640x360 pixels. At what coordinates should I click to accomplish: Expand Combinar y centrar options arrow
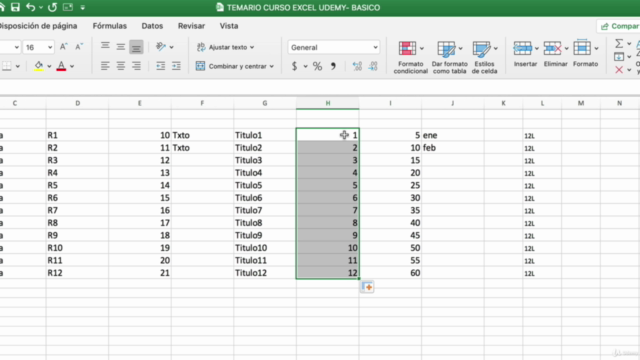[x=271, y=67]
